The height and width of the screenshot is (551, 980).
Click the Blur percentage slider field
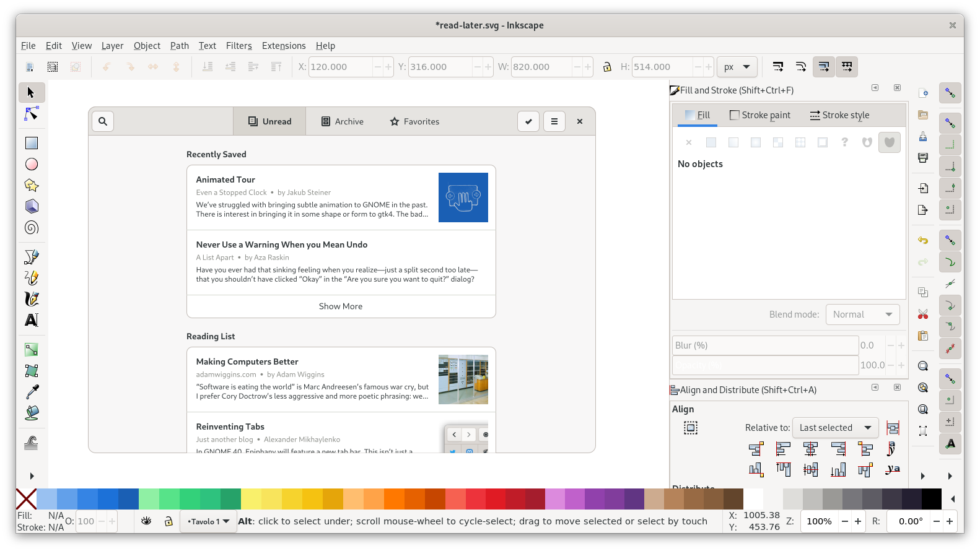click(x=766, y=345)
